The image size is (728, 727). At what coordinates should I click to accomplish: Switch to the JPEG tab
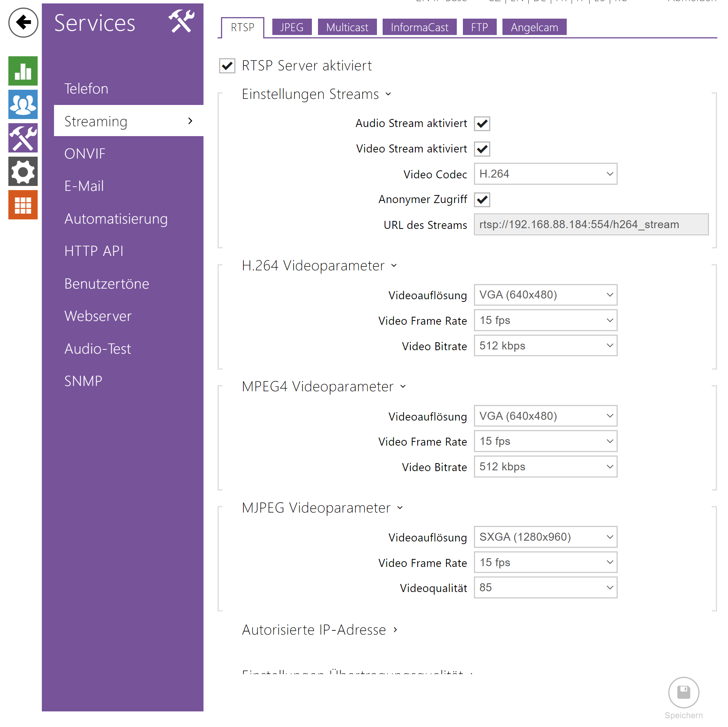coord(292,27)
